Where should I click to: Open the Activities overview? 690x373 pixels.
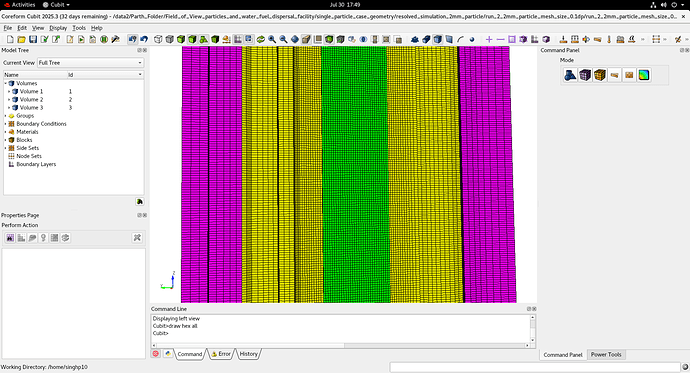[x=19, y=4]
